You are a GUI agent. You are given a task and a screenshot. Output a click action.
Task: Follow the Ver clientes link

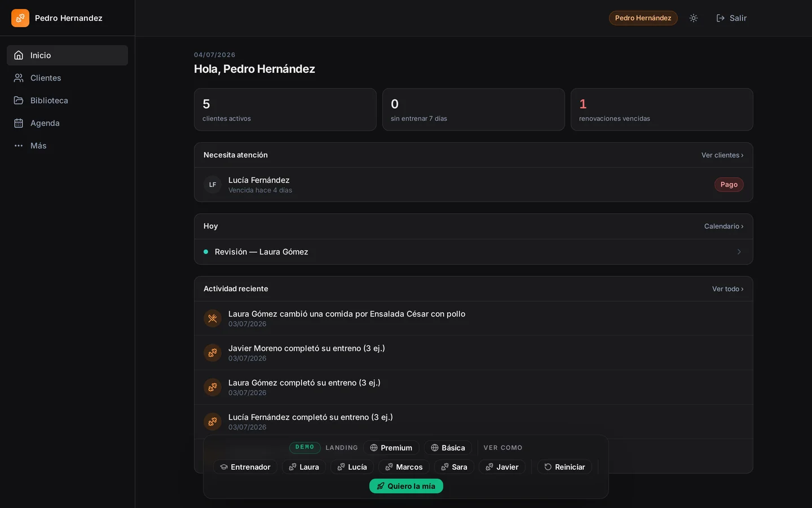[x=722, y=155]
